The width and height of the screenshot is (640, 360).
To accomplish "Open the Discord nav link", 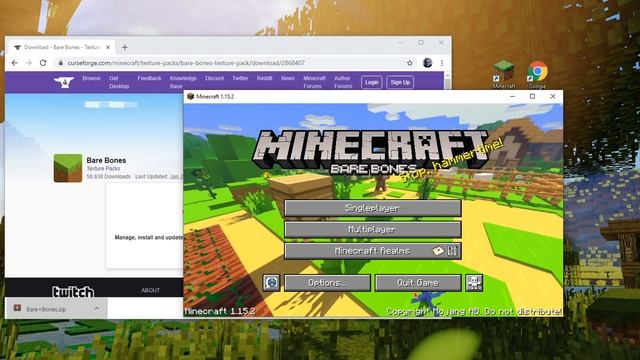I will [214, 78].
